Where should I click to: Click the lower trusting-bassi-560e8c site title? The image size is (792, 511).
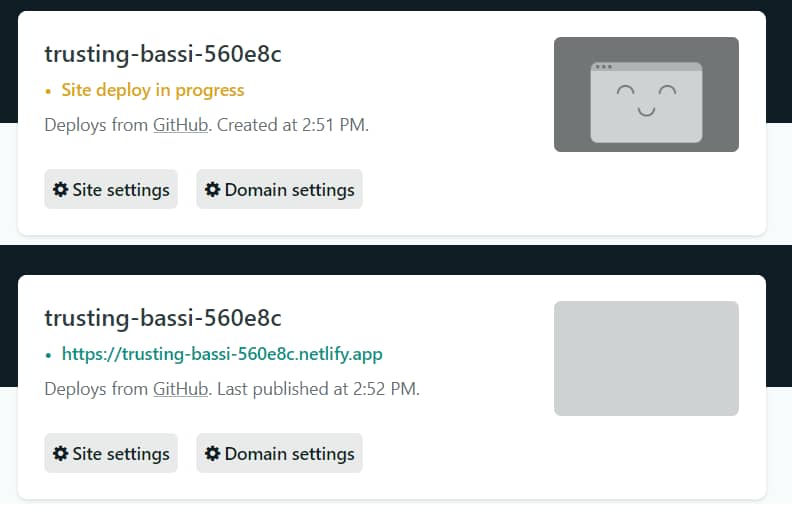pos(163,318)
